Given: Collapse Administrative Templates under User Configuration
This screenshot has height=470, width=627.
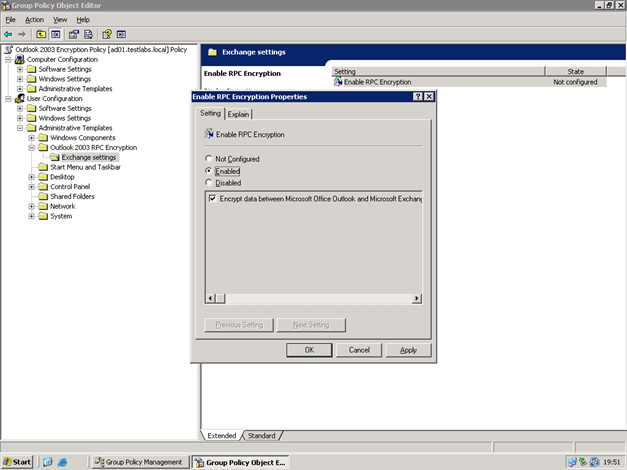Looking at the screenshot, I should [x=20, y=128].
